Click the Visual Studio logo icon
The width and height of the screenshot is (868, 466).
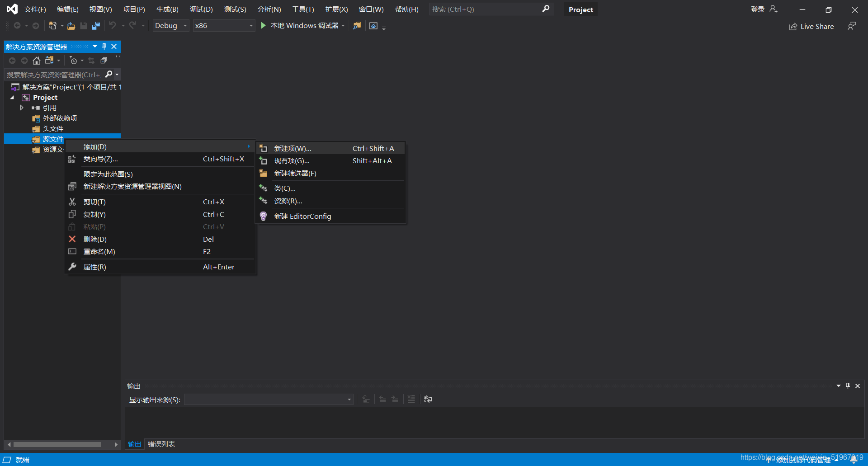tap(12, 9)
